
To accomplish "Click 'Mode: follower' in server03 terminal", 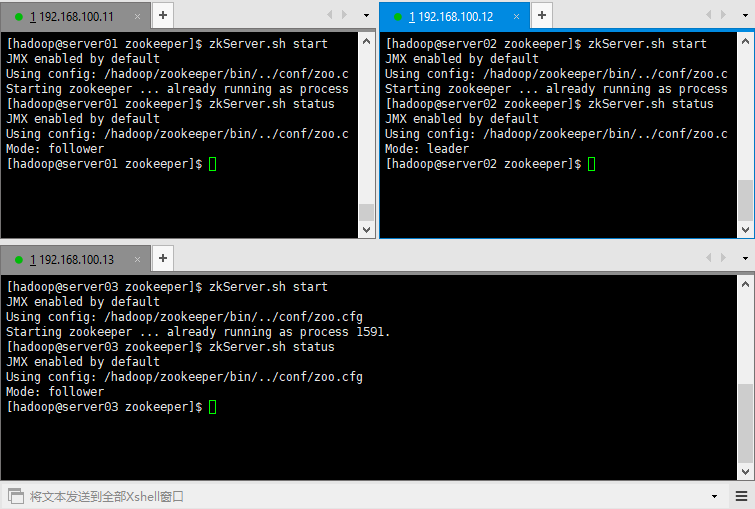I will [55, 392].
